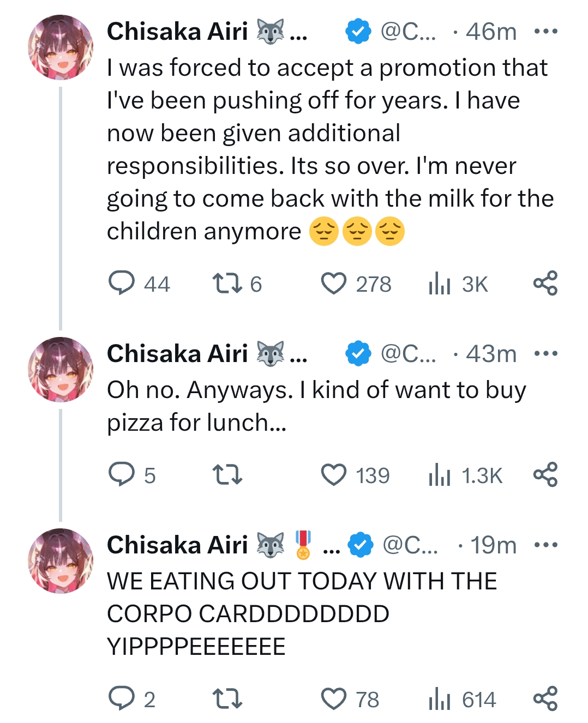Retweet the CORPO CARD tweet
Image resolution: width=588 pixels, height=723 pixels.
[x=227, y=698]
